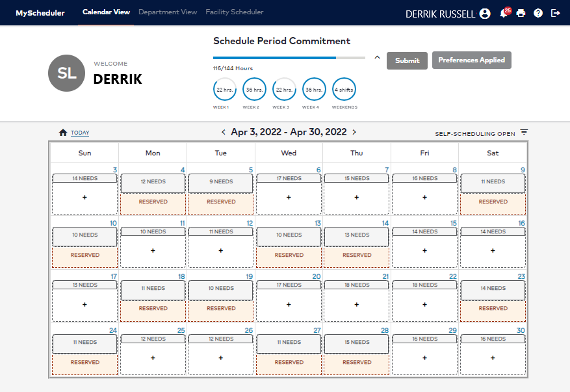Collapse the Schedule Period Commitment panel
This screenshot has height=392, width=570.
(x=377, y=57)
